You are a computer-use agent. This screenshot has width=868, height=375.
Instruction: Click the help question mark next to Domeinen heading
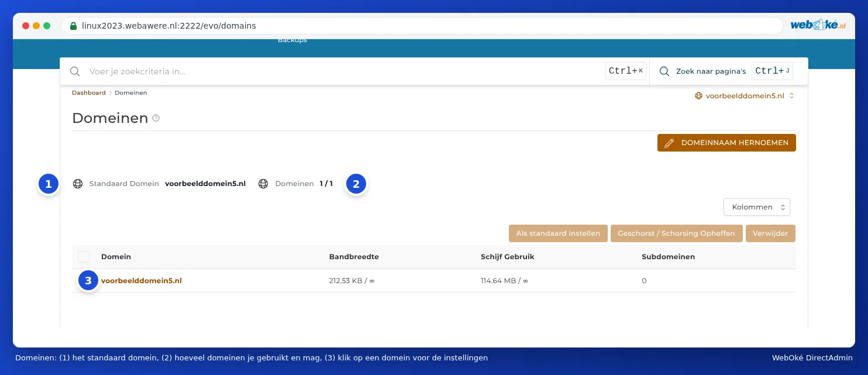(156, 118)
